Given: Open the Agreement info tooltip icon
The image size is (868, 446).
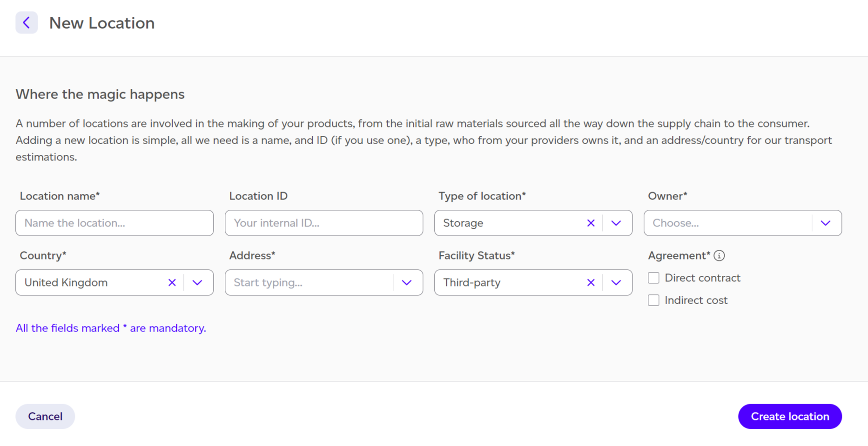Looking at the screenshot, I should (x=719, y=256).
